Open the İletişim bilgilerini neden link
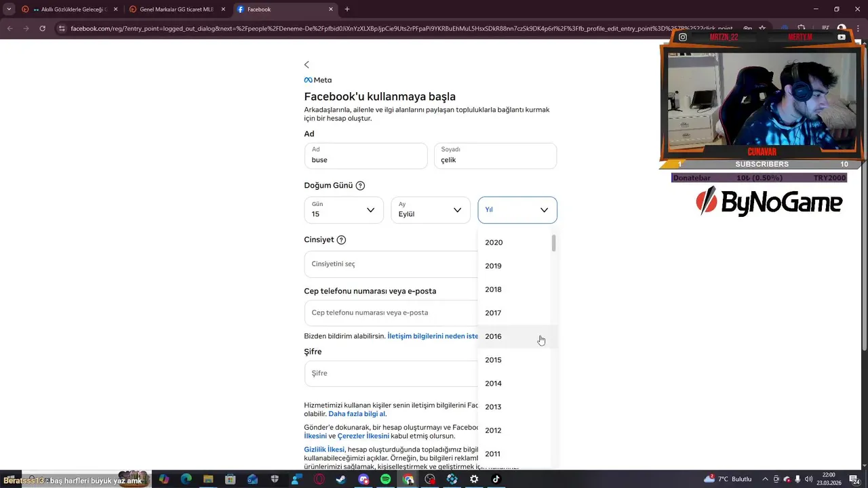The image size is (868, 488). (x=433, y=336)
